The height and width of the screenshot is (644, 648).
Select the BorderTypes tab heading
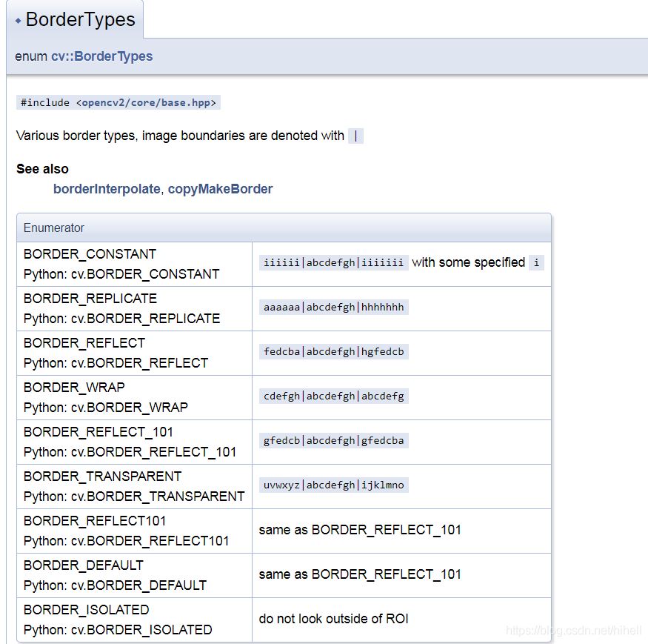[80, 20]
